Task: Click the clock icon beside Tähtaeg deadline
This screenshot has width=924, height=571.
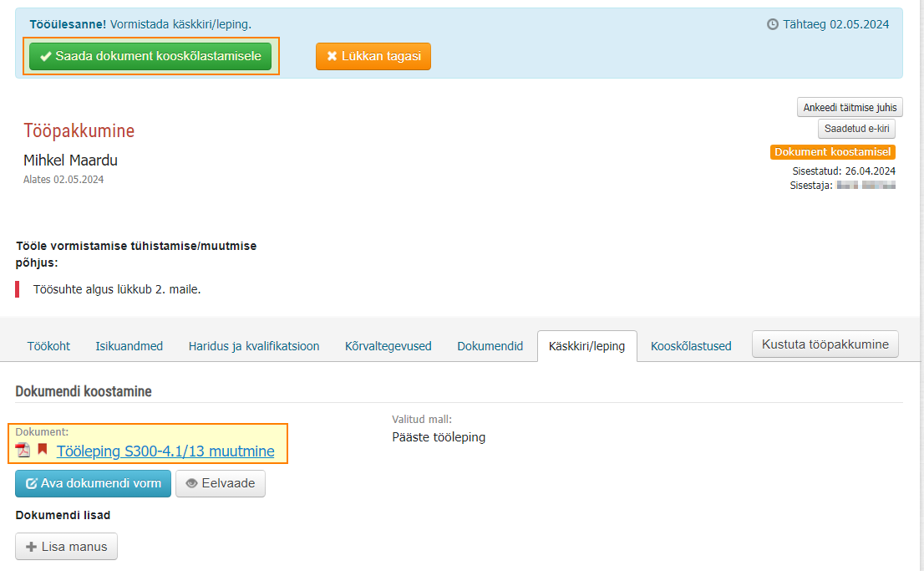Action: [x=772, y=24]
